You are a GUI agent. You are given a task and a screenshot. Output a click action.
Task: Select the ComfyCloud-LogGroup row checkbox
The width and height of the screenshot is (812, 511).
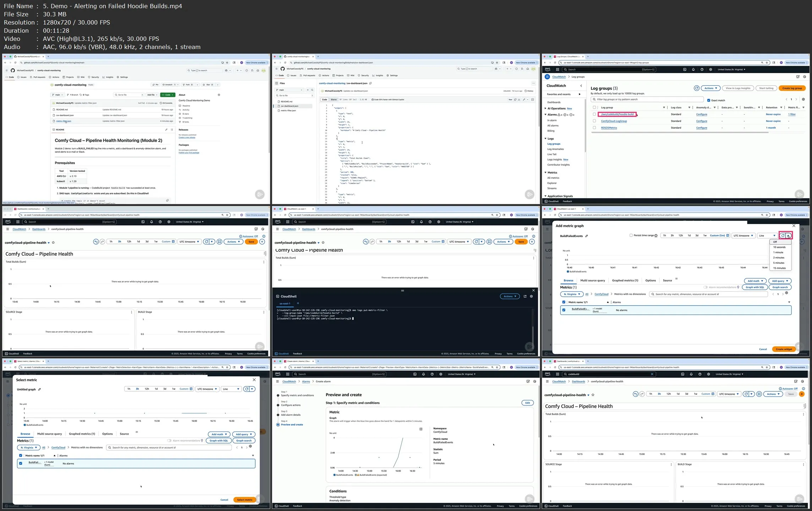[594, 121]
